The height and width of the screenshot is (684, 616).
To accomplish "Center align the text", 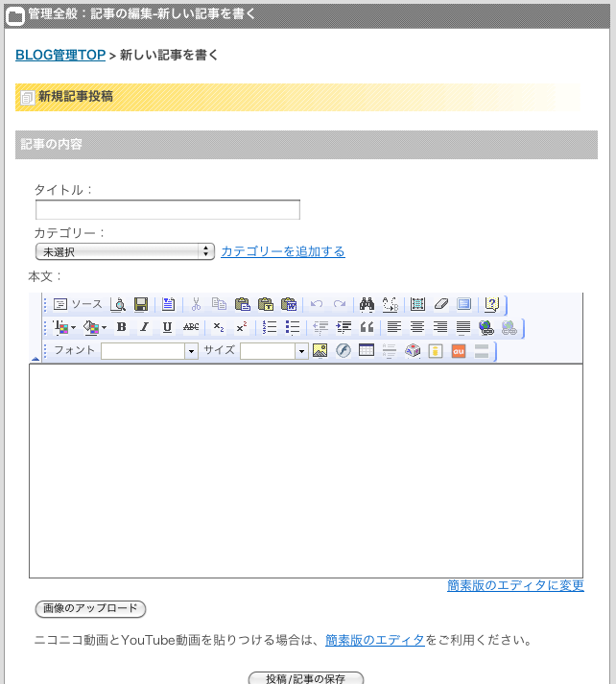I will pos(417,327).
